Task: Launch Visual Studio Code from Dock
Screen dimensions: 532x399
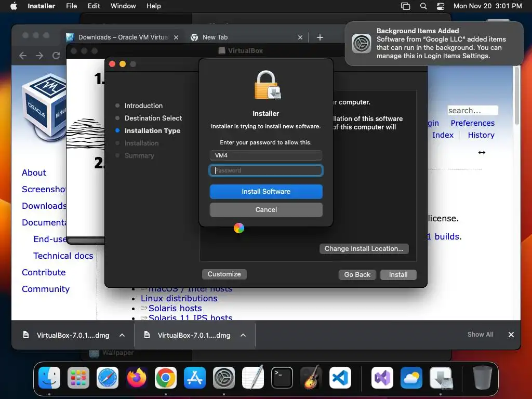Action: click(340, 378)
